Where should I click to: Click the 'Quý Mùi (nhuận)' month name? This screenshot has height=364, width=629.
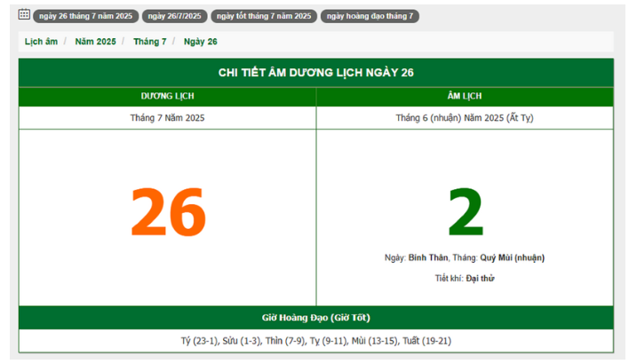click(513, 257)
